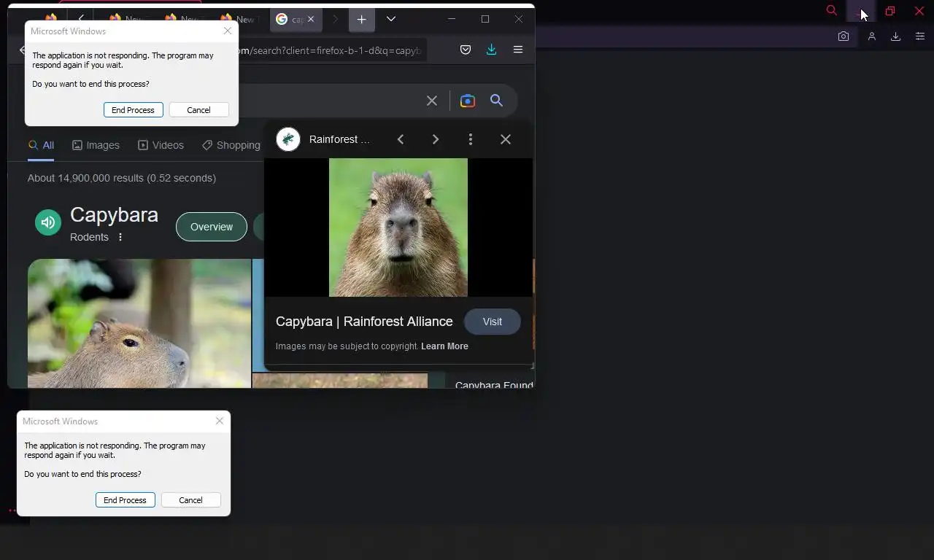Click the Visit button in image panel
This screenshot has height=560, width=934.
point(493,322)
